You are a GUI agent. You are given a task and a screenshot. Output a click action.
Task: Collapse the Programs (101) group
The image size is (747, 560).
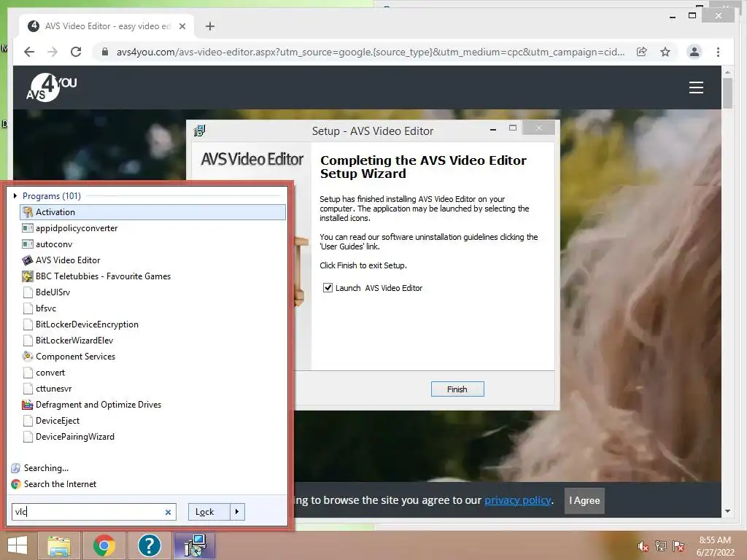pyautogui.click(x=15, y=195)
